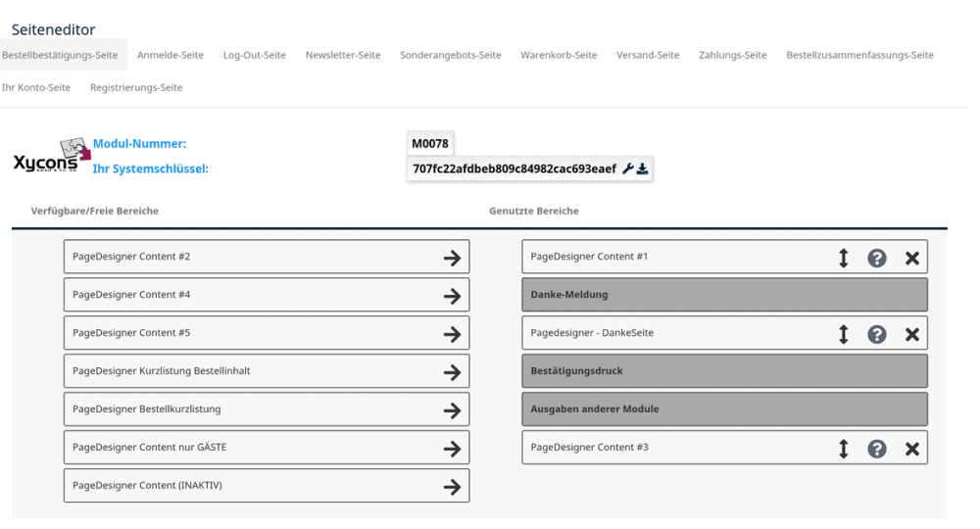This screenshot has height=529, width=980.
Task: Add PageDesigner Content #5 using its arrow
Action: click(452, 334)
